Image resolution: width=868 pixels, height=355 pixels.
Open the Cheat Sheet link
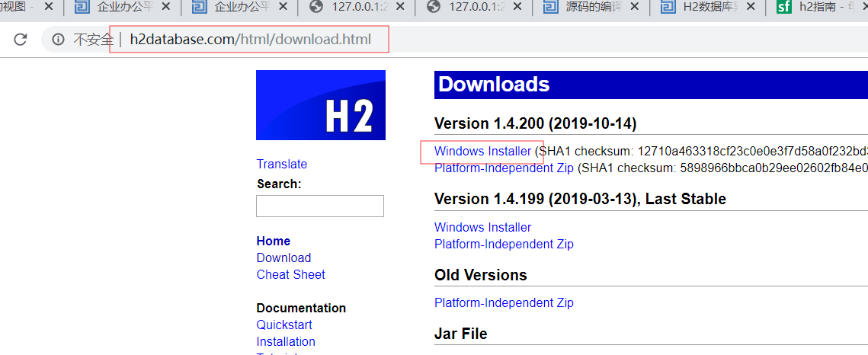290,274
